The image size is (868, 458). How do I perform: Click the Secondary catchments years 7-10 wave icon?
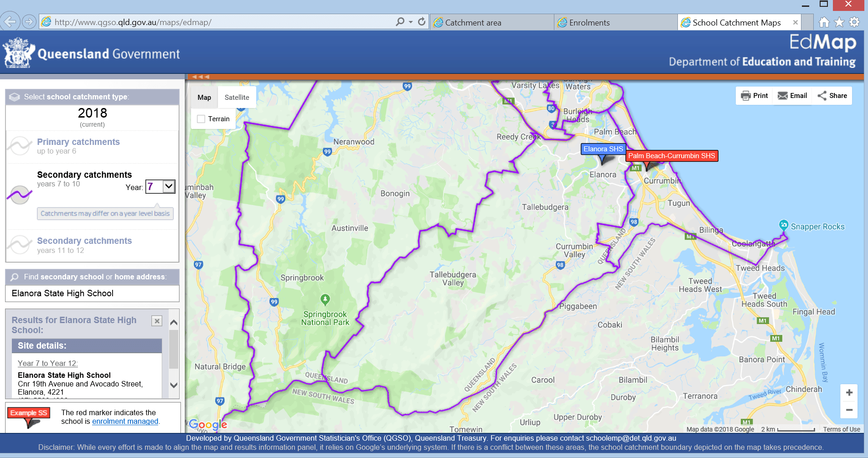click(x=20, y=195)
